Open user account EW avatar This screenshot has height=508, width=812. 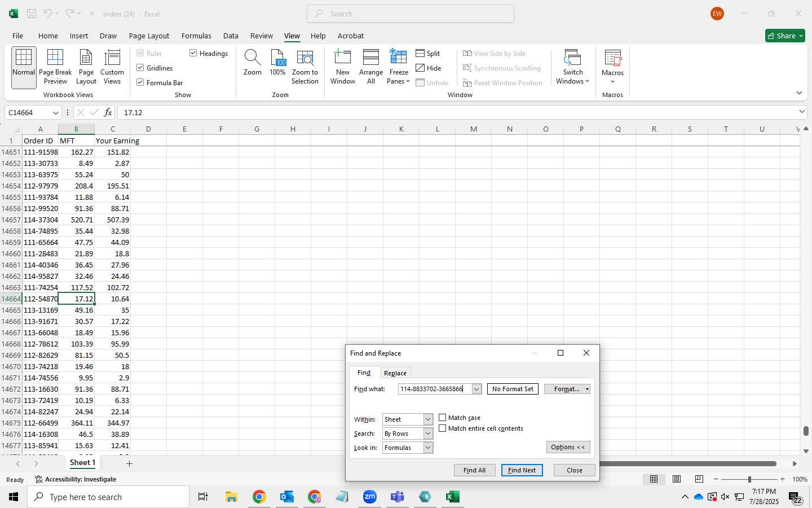(x=717, y=14)
